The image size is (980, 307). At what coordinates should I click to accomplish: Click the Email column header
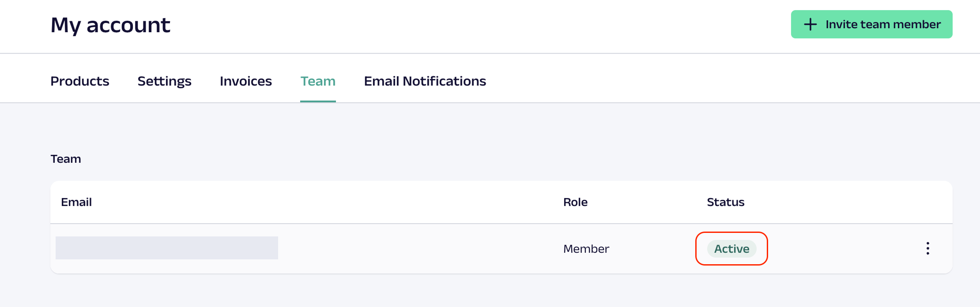point(76,202)
